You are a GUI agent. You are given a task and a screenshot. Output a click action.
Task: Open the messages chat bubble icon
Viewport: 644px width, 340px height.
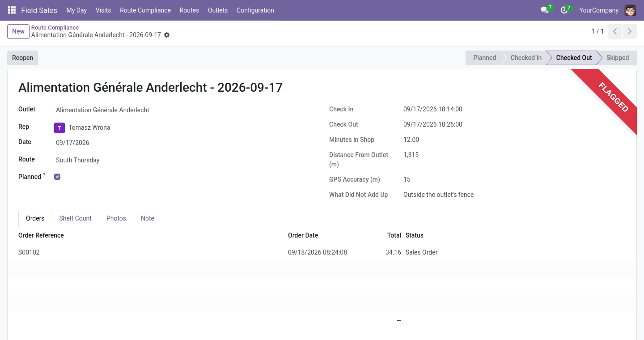(545, 10)
